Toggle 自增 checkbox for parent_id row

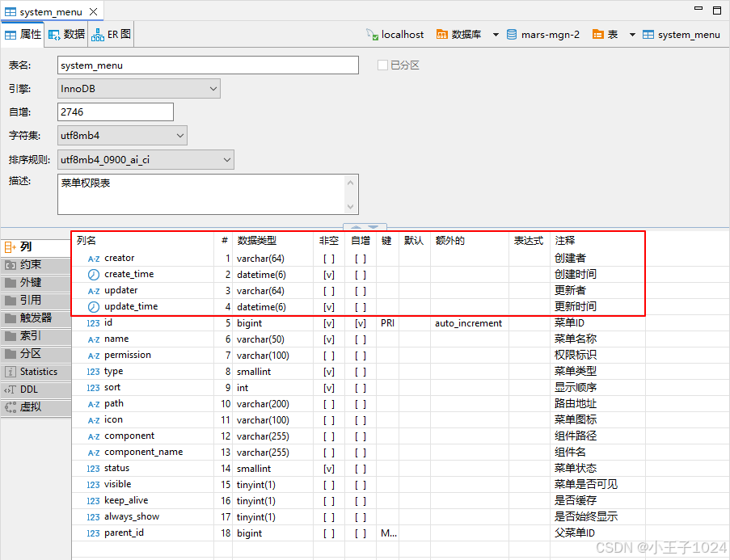(361, 533)
